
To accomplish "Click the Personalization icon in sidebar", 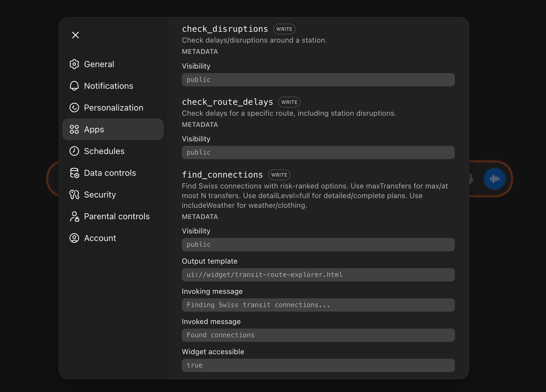I will (x=74, y=107).
